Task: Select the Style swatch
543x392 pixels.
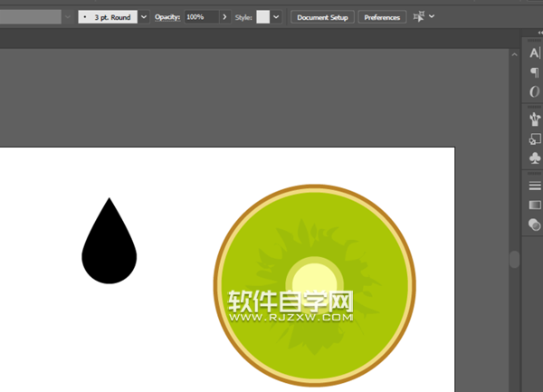Action: tap(262, 17)
